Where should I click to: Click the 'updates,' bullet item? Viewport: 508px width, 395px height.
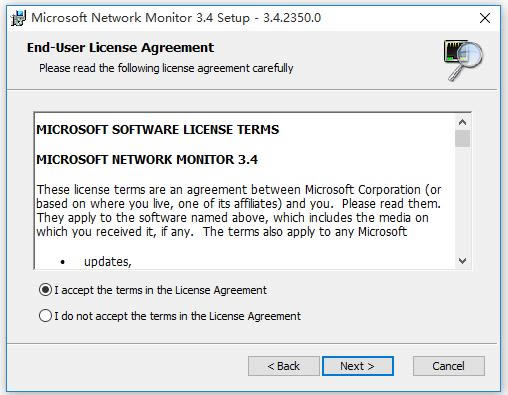coord(108,262)
